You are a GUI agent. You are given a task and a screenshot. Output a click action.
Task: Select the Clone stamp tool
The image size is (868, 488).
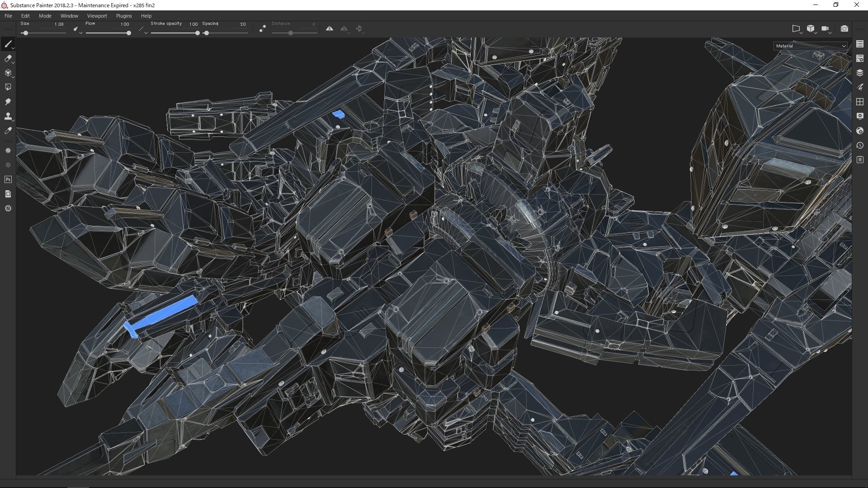[8, 116]
